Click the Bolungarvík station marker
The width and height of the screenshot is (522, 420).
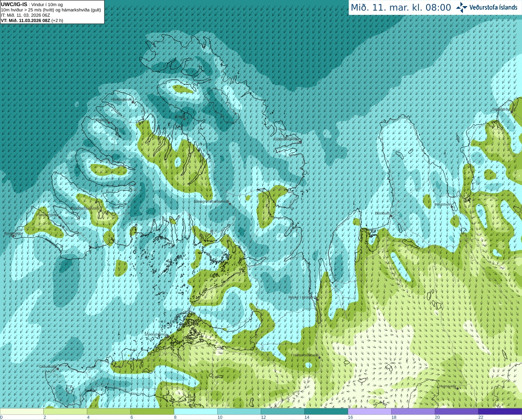[x=133, y=102]
